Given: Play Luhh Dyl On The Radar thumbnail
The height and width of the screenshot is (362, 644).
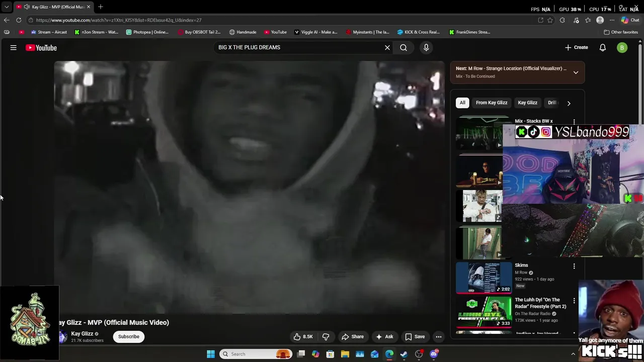Looking at the screenshot, I should click(484, 312).
